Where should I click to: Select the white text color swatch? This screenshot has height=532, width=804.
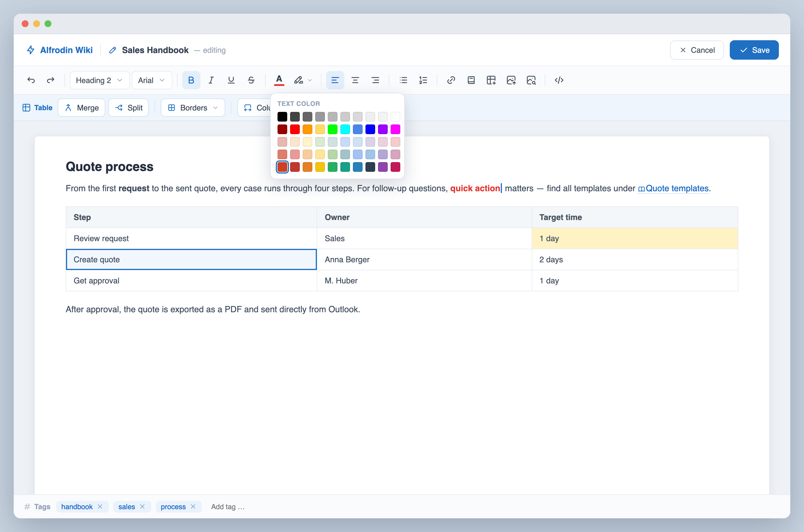click(395, 117)
